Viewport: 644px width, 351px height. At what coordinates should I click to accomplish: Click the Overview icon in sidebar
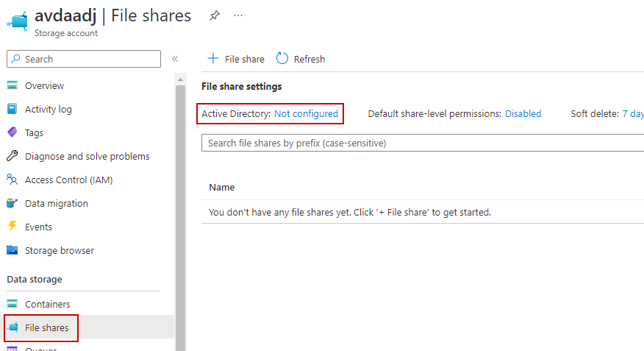pyautogui.click(x=12, y=86)
